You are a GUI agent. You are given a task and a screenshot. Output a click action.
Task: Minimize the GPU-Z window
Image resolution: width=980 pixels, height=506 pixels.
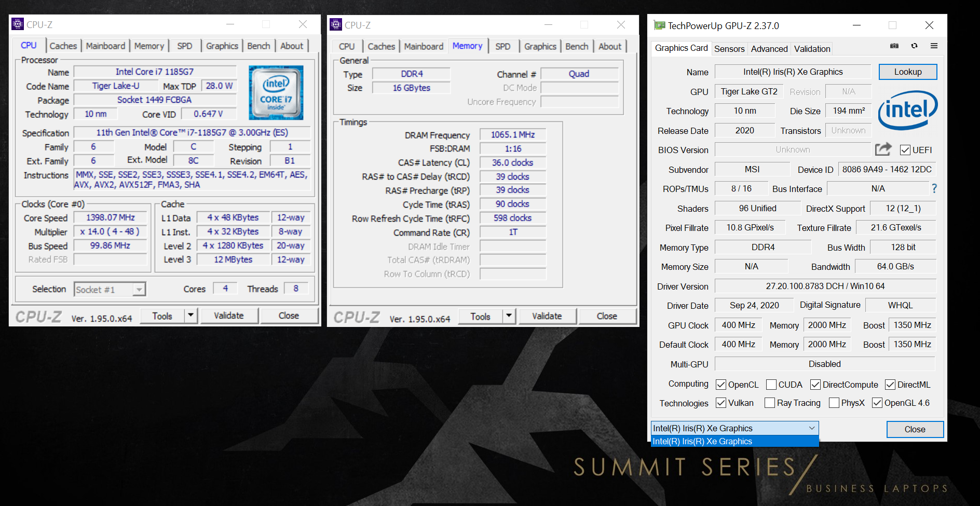tap(857, 25)
